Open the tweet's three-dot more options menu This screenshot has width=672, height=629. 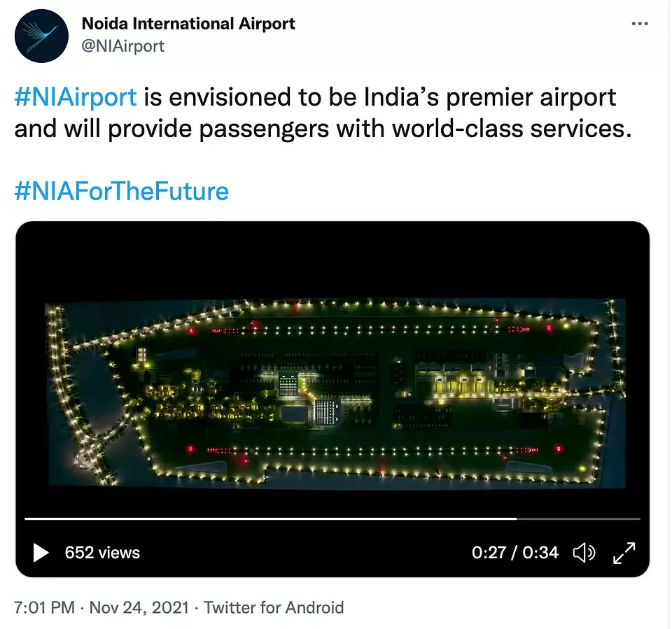640,24
